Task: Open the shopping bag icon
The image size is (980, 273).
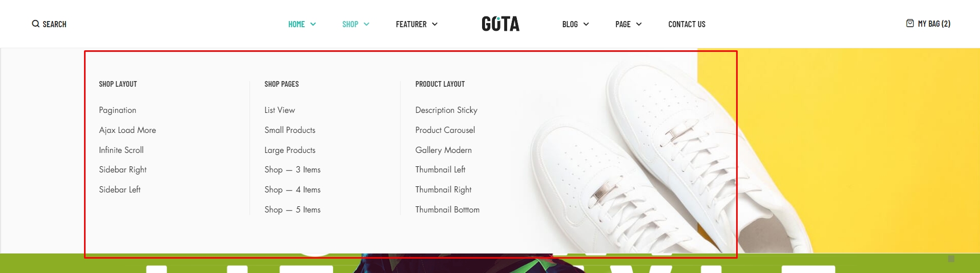Action: [x=910, y=23]
